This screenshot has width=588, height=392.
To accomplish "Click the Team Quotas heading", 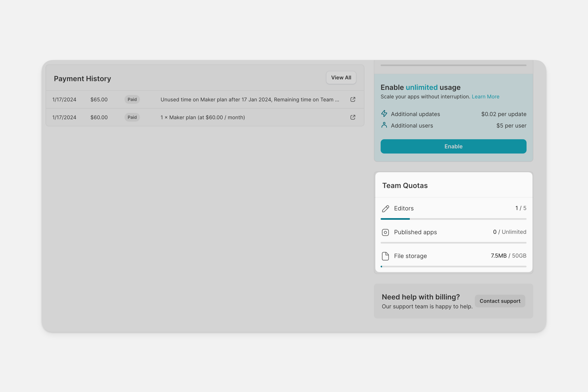I will tap(405, 186).
